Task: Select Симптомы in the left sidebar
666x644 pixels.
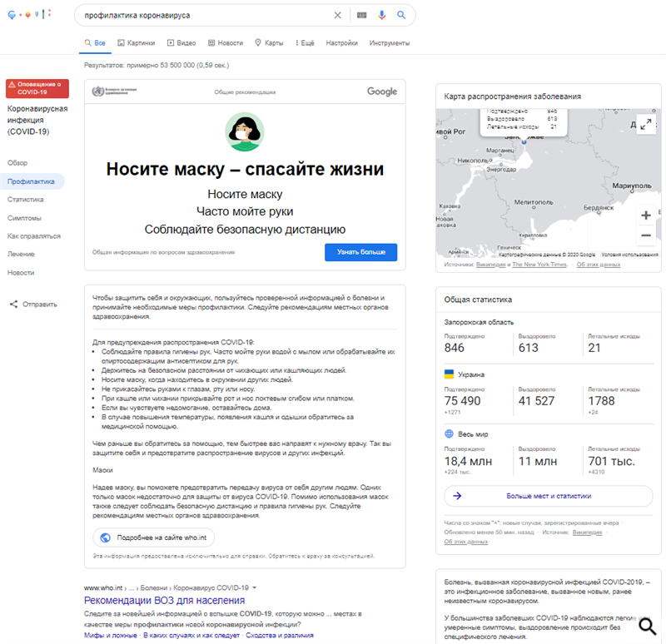Action: tap(24, 218)
